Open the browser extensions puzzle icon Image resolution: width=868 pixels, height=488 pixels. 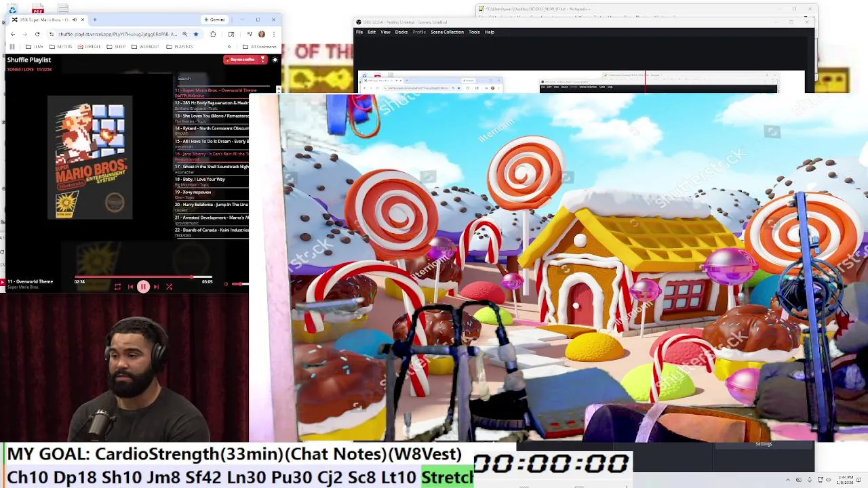(214, 34)
